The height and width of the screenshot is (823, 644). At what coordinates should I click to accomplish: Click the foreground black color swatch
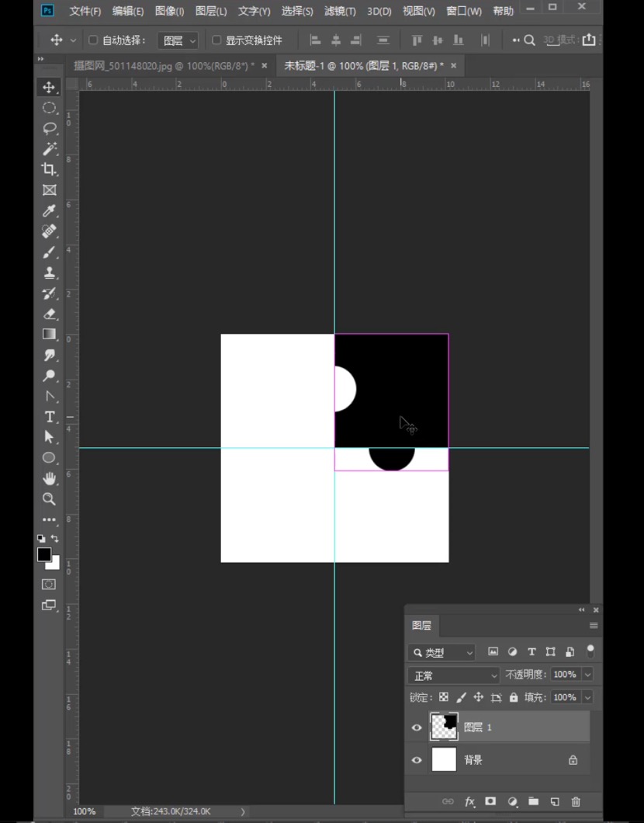click(x=44, y=554)
